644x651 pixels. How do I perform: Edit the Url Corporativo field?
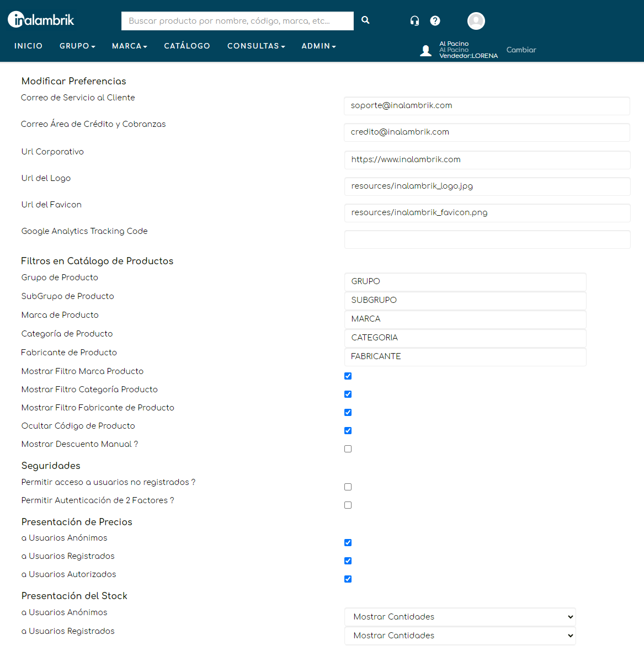(x=487, y=160)
